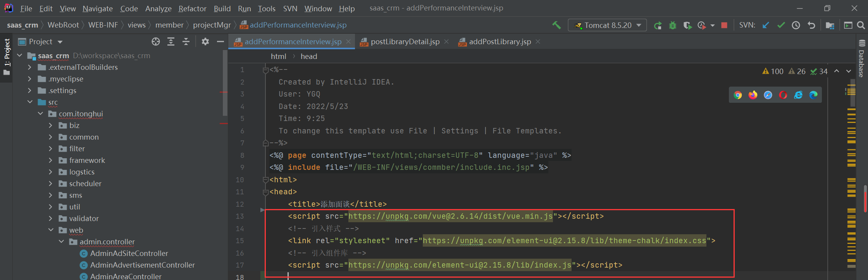Screen dimensions: 868x280
Task: Open the Project Structure icon
Action: pos(830,25)
